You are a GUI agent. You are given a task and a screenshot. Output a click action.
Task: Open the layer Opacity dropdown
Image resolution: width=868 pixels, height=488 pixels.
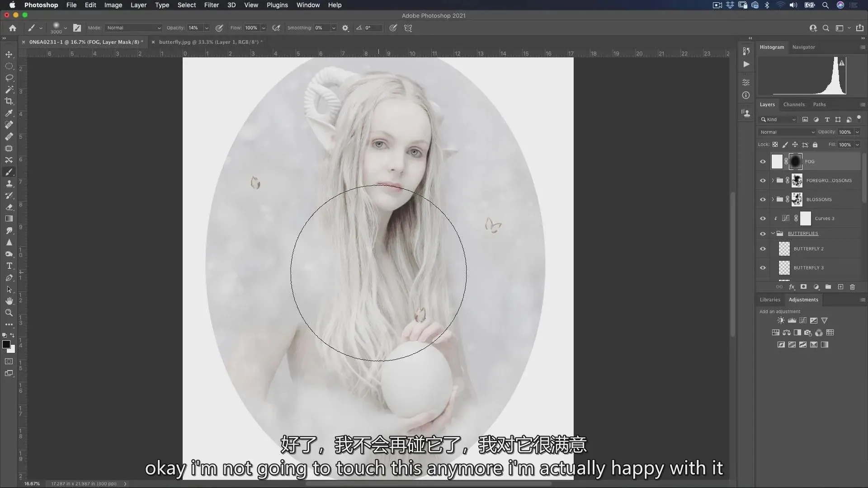[x=857, y=132]
